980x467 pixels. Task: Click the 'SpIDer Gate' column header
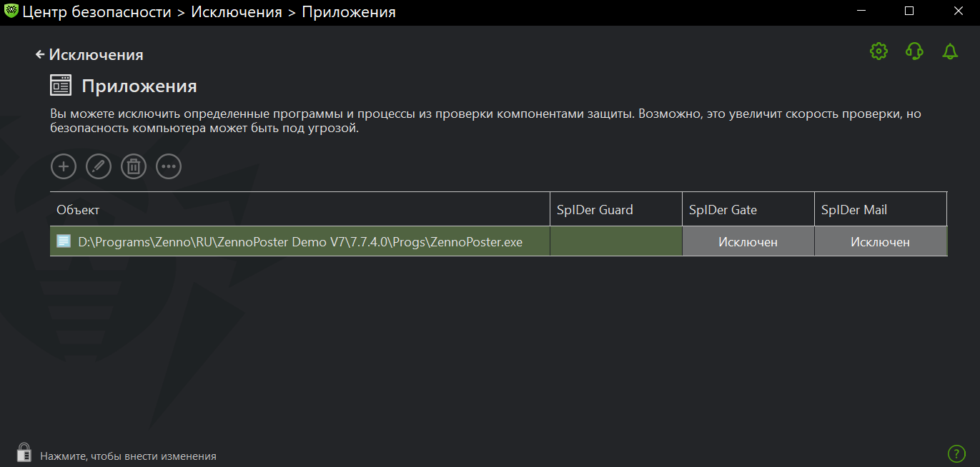pos(723,210)
